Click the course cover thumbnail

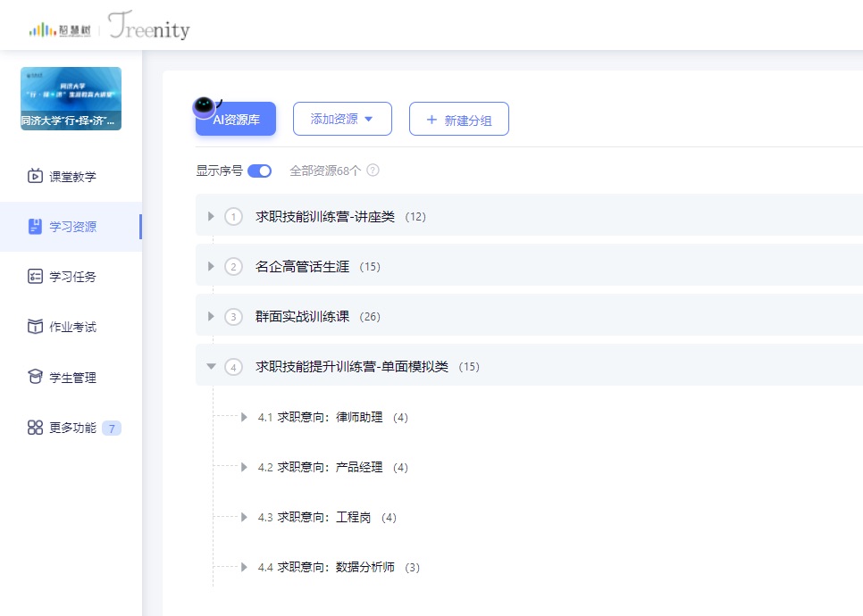click(71, 98)
